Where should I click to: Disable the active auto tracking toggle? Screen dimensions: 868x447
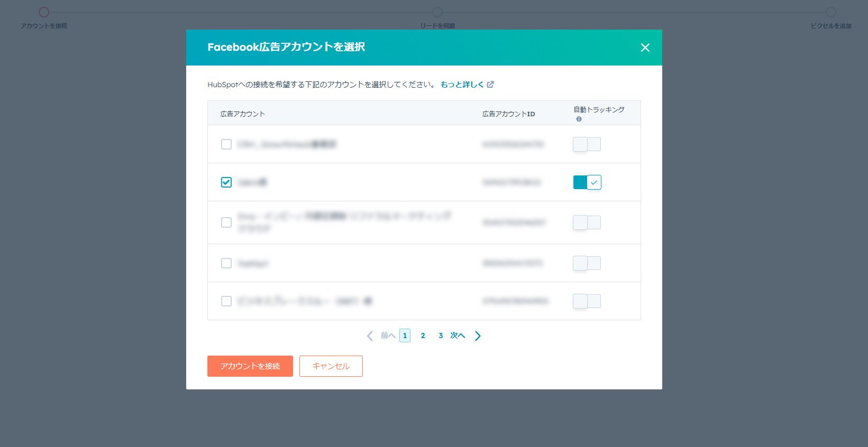(x=587, y=182)
